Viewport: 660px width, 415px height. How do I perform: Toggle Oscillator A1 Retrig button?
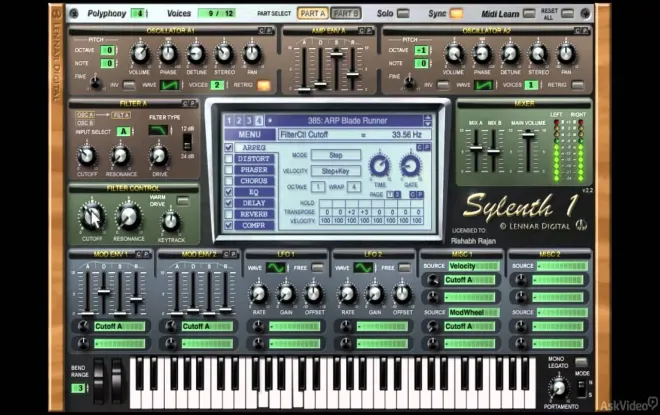point(264,85)
